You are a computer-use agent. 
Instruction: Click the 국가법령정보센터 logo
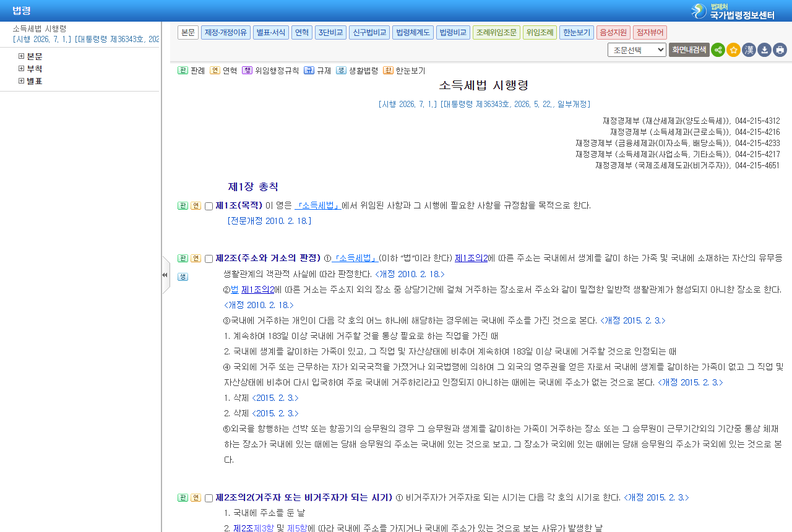pyautogui.click(x=733, y=11)
